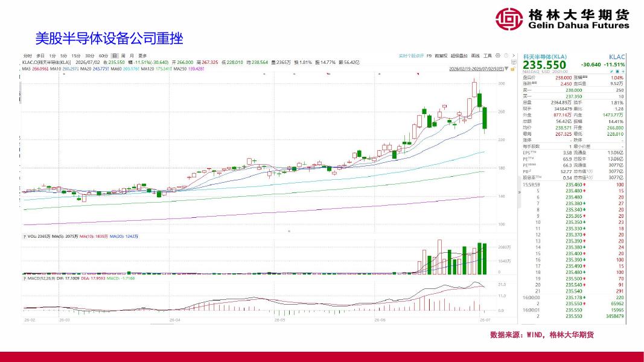Activate the 画线 drawing tool
This screenshot has height=362, width=644.
(x=475, y=56)
